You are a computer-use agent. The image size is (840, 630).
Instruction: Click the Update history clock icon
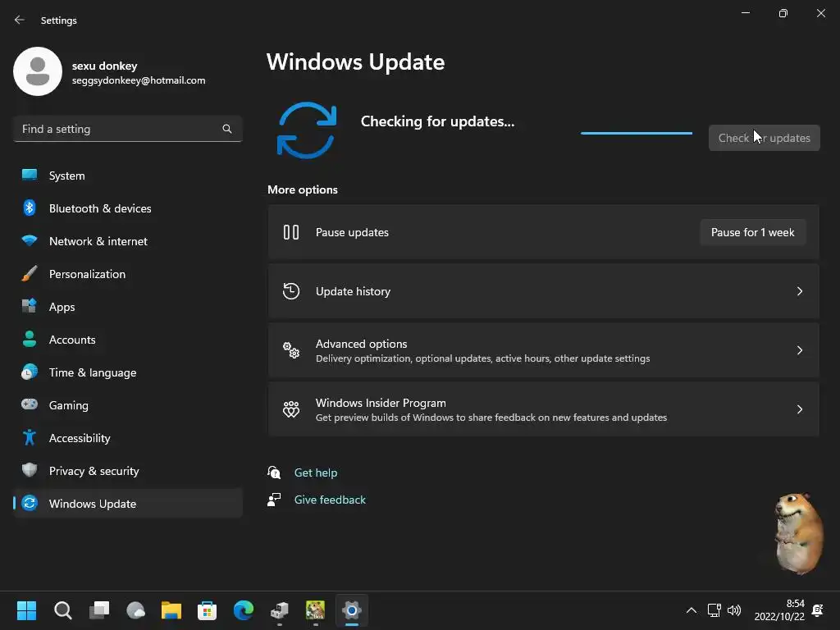(291, 291)
